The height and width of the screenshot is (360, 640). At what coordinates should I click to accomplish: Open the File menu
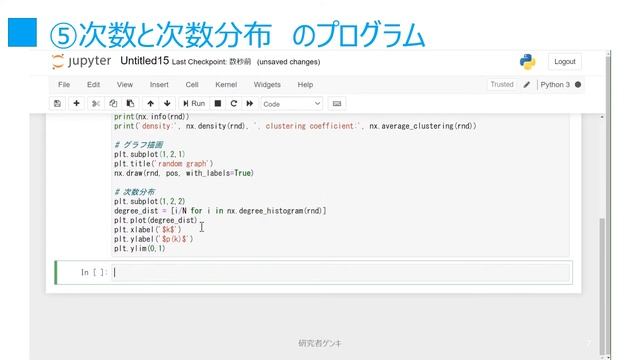tap(64, 84)
